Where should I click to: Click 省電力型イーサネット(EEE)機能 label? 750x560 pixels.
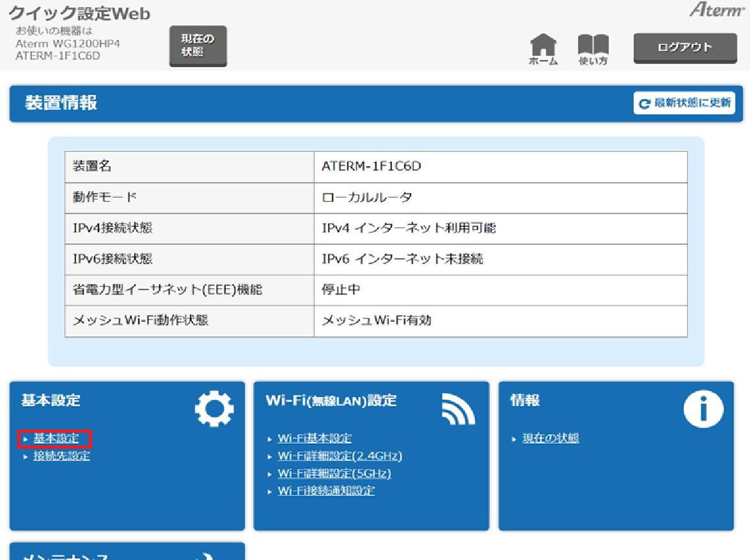point(167,290)
